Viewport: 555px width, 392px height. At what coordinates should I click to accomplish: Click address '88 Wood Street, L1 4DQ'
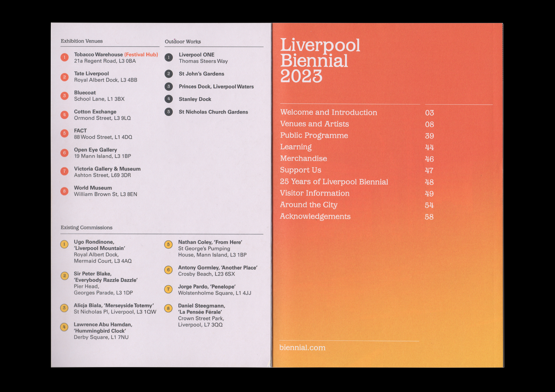click(x=103, y=137)
